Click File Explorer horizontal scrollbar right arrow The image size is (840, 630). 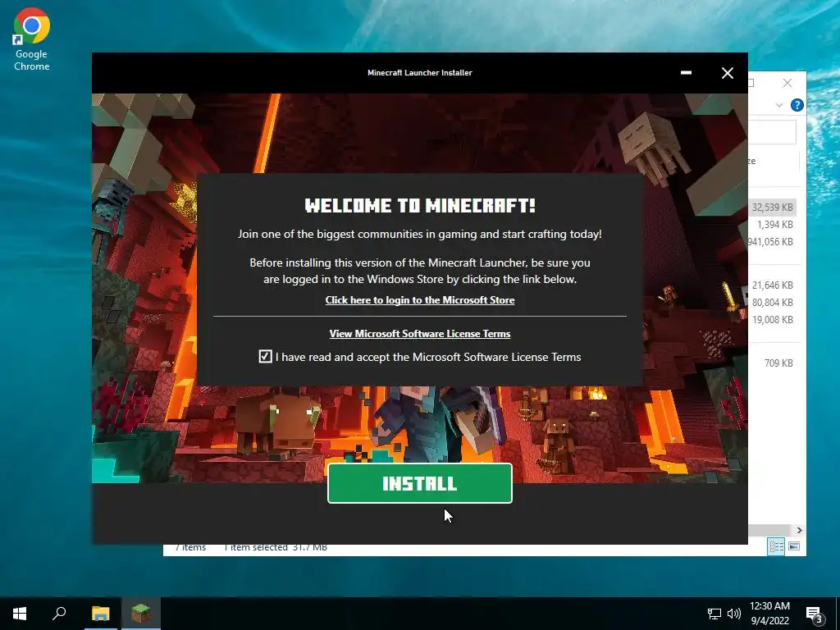[x=799, y=531]
